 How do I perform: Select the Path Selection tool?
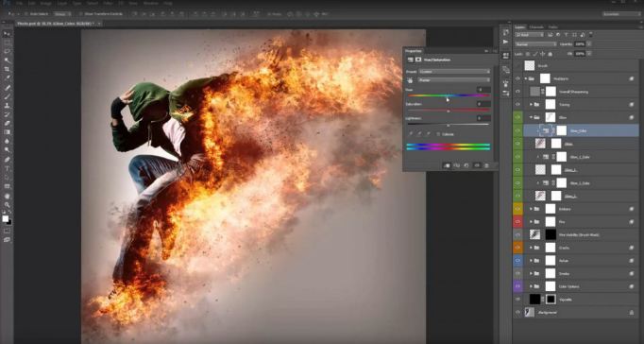tap(7, 178)
